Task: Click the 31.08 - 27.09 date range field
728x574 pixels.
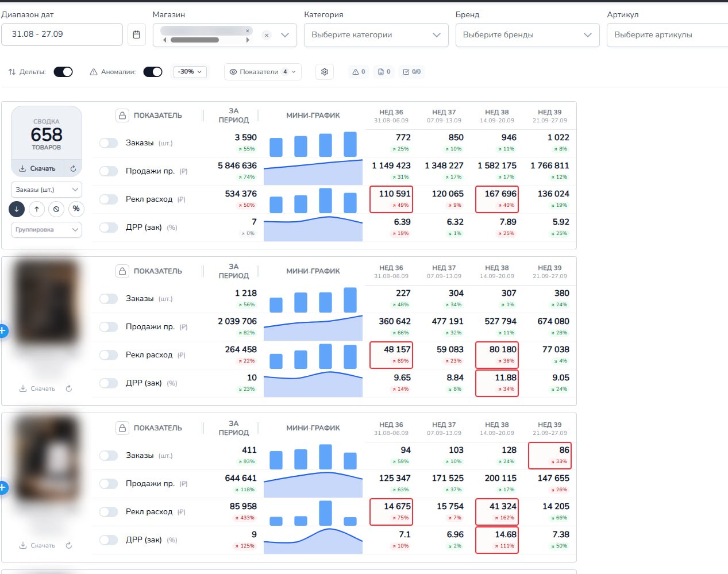Action: [62, 34]
